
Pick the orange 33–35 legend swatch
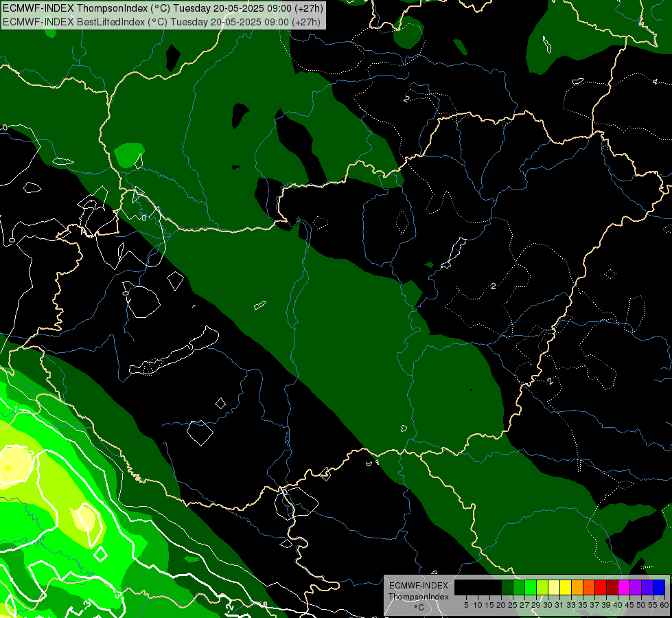click(577, 587)
